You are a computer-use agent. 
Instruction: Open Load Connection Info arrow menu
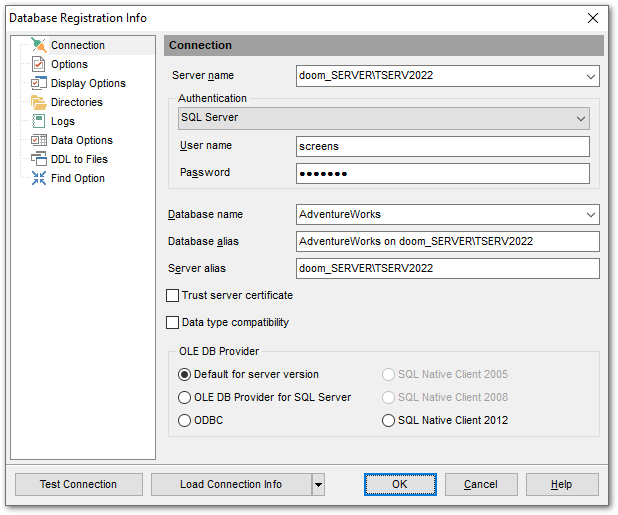(318, 485)
